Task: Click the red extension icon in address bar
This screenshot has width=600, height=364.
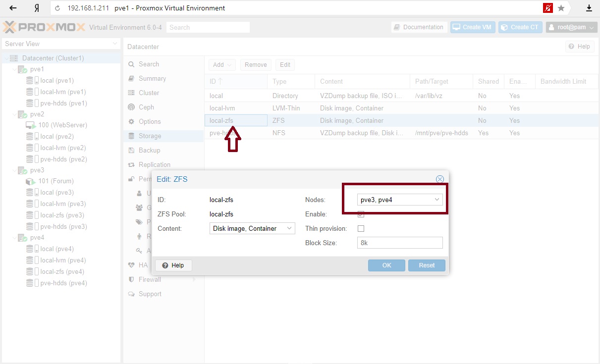Action: (547, 8)
